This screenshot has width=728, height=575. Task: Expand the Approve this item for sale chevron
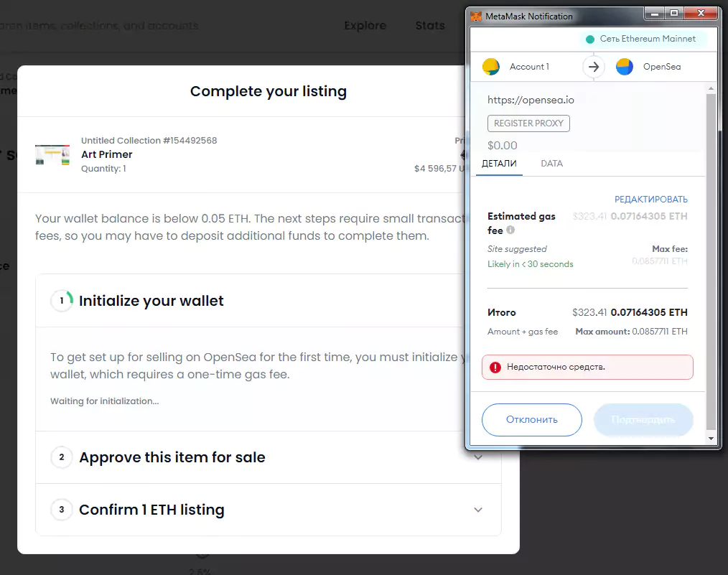point(478,457)
